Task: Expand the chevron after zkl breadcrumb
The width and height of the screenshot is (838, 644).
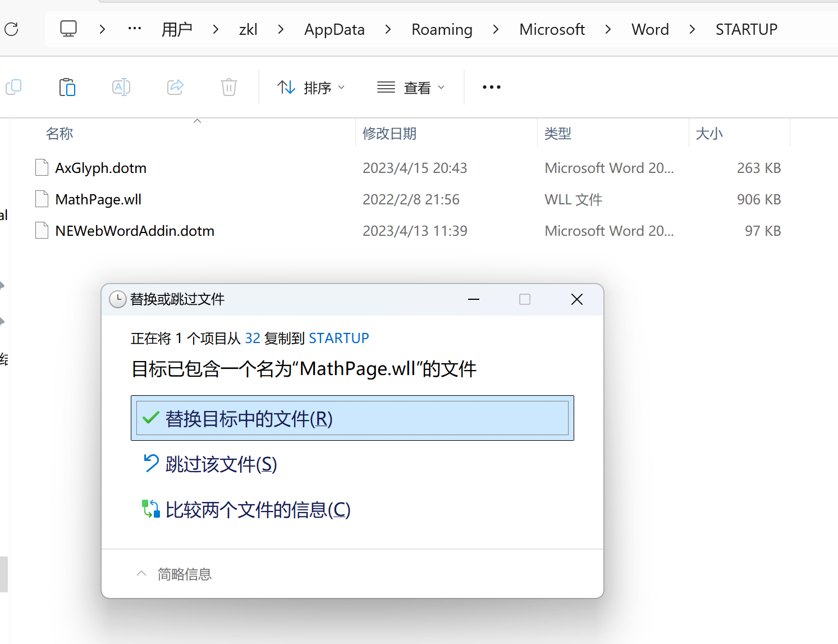Action: [x=281, y=29]
